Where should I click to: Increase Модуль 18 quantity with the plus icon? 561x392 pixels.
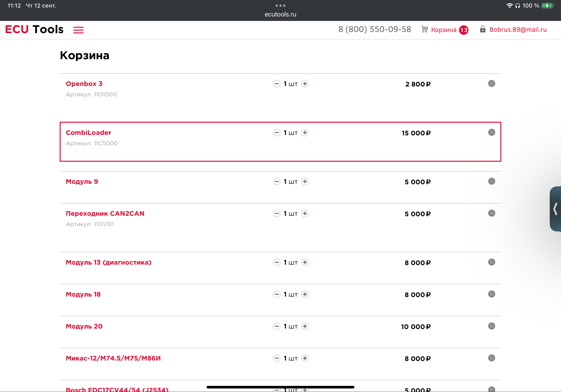(305, 294)
